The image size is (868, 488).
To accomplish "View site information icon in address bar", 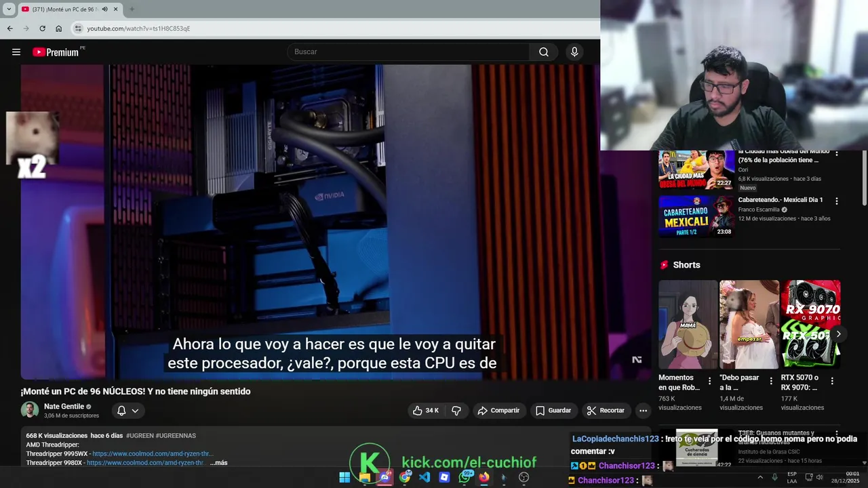I will click(x=78, y=28).
